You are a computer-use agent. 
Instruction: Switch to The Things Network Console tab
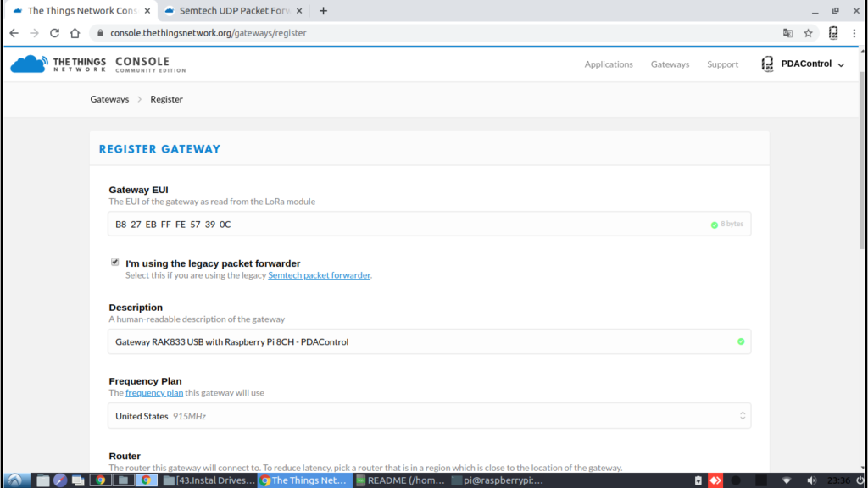pos(81,10)
